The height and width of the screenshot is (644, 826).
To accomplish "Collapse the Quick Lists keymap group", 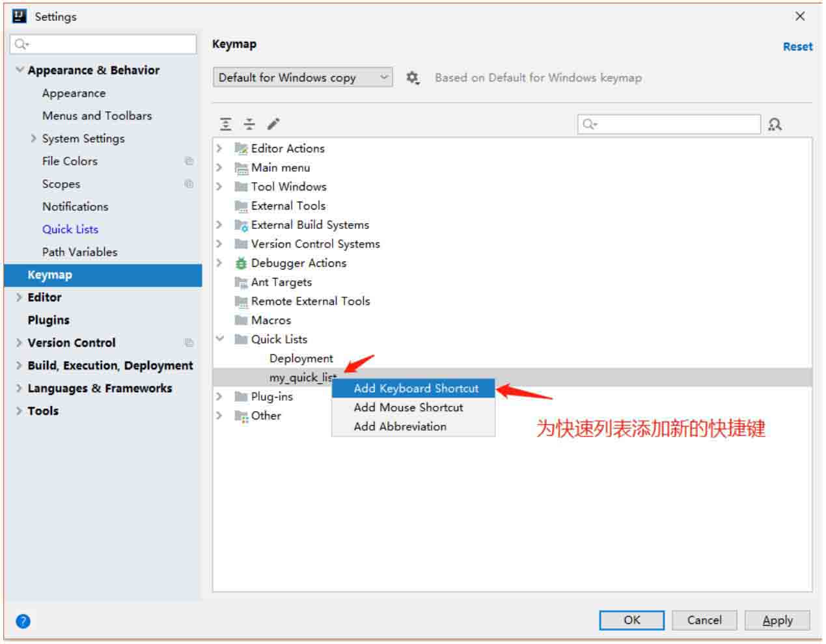I will pyautogui.click(x=219, y=339).
